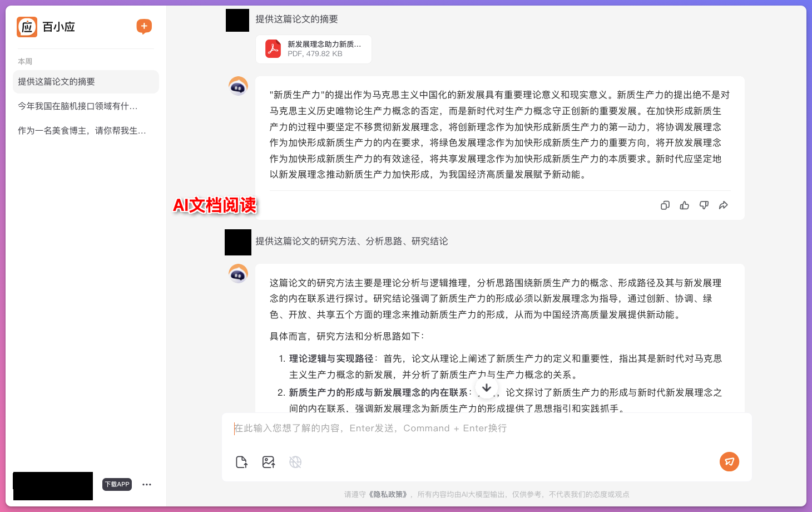812x512 pixels.
Task: Open the 隐私政策 link
Action: tap(390, 494)
